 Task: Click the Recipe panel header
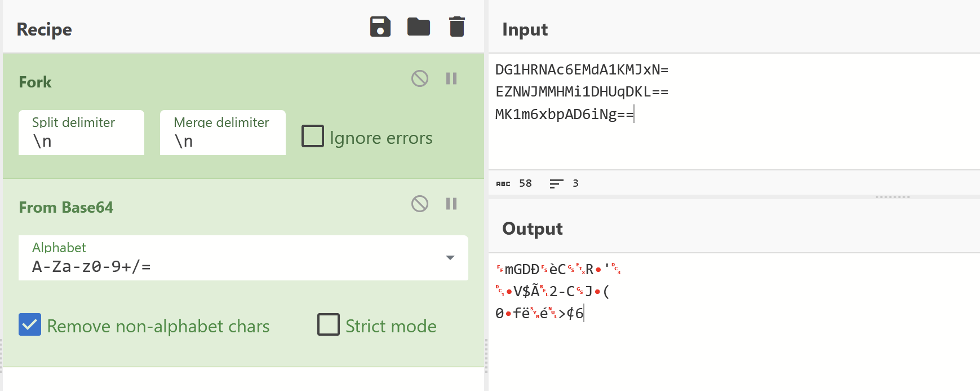tap(43, 29)
